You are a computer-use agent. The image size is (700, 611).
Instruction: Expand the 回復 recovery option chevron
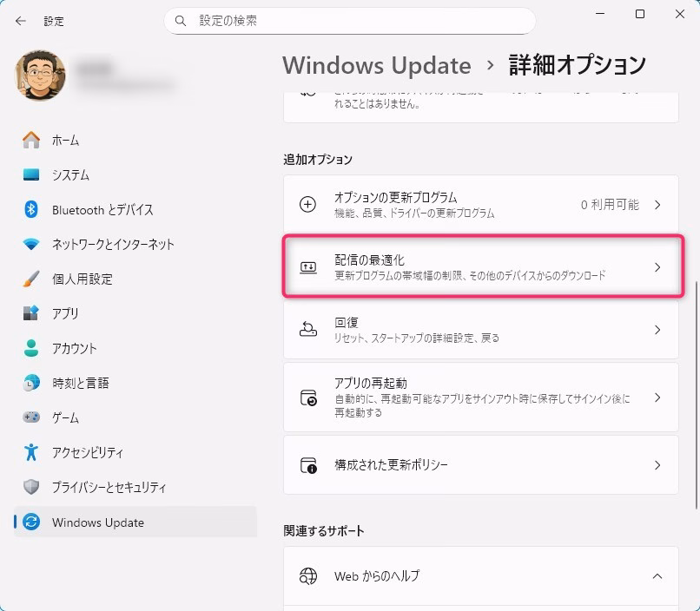click(657, 330)
